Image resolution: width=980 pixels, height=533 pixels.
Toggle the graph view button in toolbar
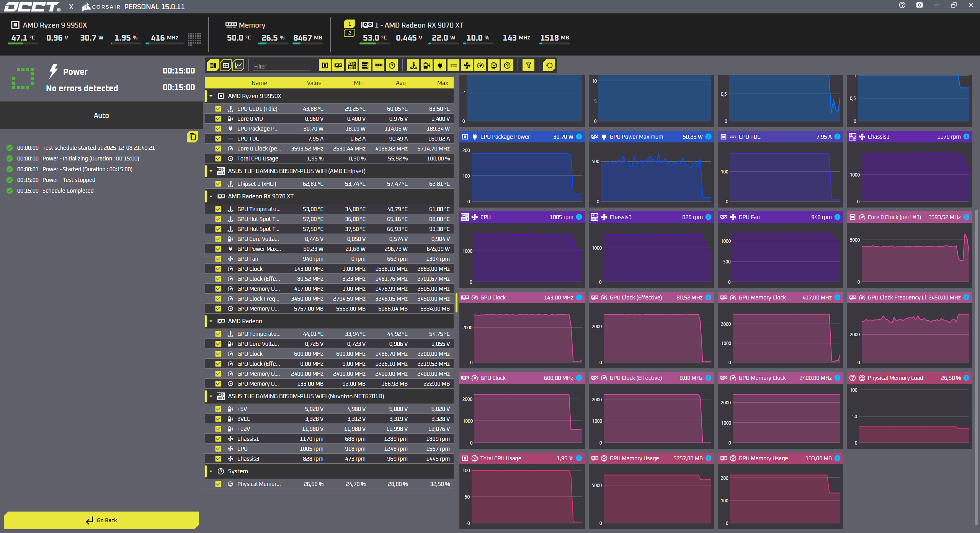tap(238, 65)
